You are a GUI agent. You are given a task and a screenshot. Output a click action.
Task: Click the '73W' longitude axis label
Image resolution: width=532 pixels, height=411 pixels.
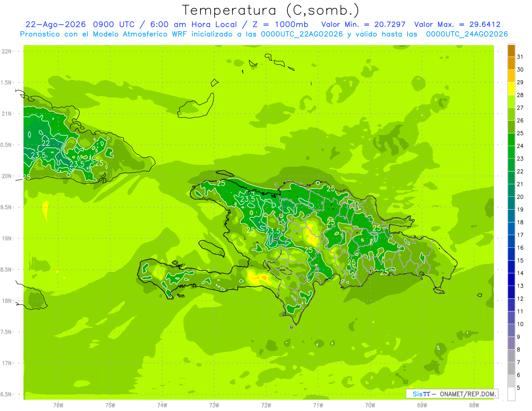coord(214,405)
